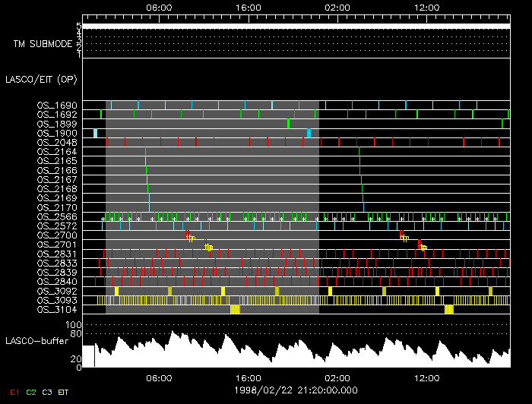Image resolution: width=532 pixels, height=404 pixels.
Task: Click the 16:00 tick label on bottom axis
Action: pos(248,377)
